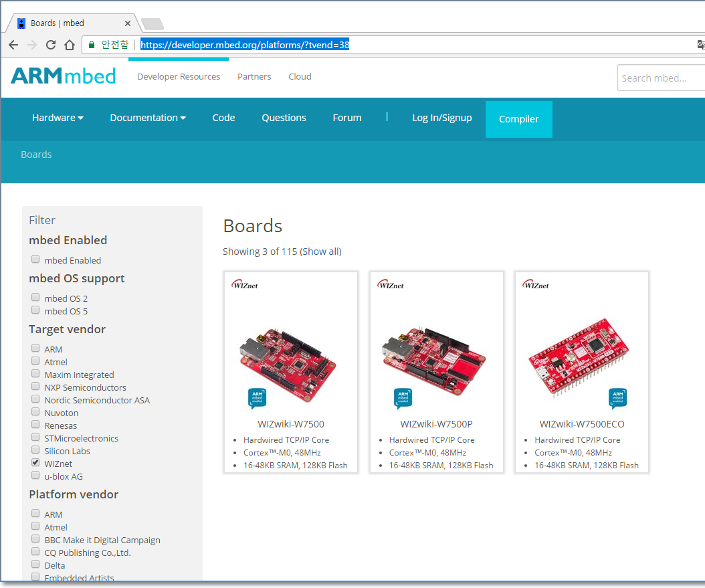Open WIZwiki-W7500 title link
Image resolution: width=705 pixels, height=588 pixels.
coord(291,424)
